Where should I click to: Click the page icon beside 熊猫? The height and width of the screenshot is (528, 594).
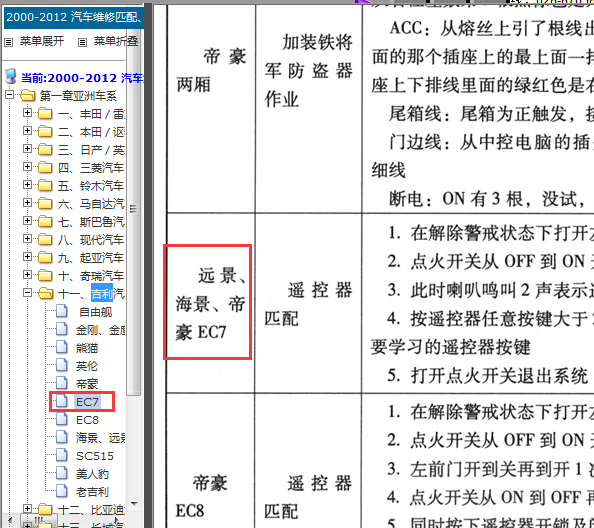coord(62,347)
